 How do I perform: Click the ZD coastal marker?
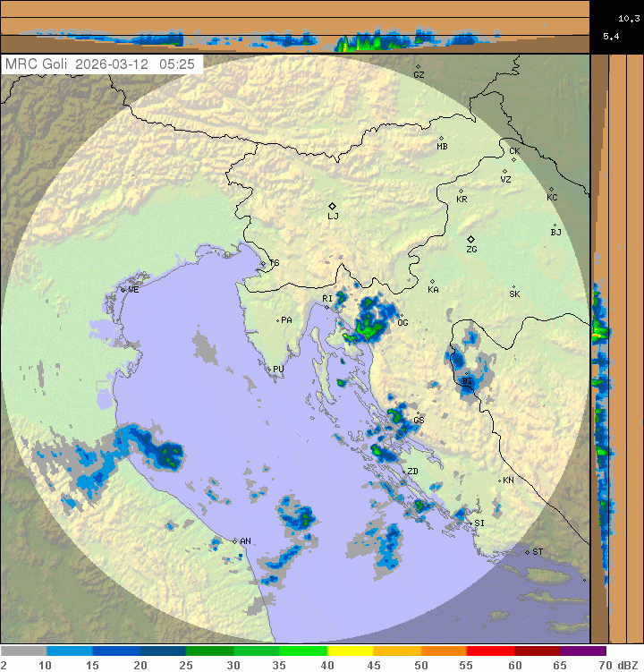(403, 471)
